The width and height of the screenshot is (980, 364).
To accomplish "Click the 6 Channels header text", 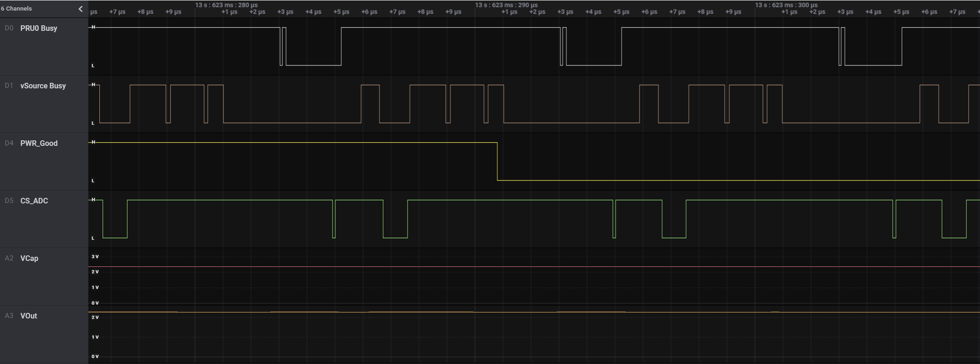I will click(17, 8).
